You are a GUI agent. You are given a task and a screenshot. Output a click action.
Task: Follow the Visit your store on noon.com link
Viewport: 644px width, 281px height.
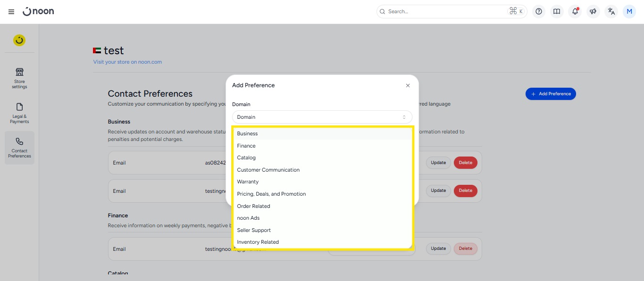127,62
